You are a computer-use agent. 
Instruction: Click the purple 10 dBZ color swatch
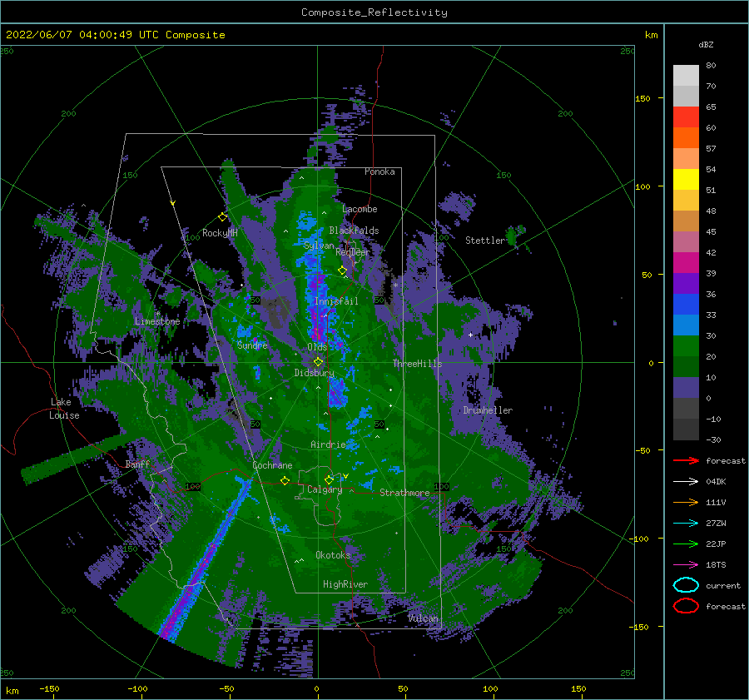[686, 388]
